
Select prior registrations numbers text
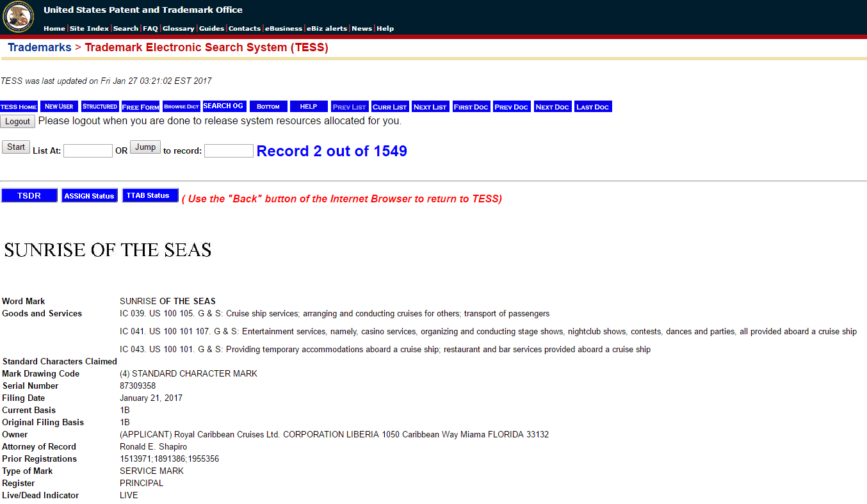[x=170, y=459]
